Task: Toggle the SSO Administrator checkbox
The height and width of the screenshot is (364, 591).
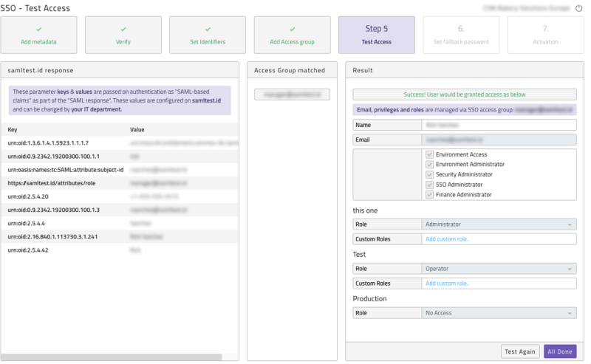Action: pyautogui.click(x=429, y=185)
